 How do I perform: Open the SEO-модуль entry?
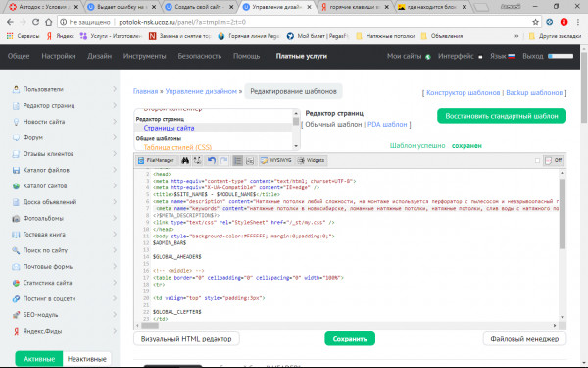click(40, 315)
